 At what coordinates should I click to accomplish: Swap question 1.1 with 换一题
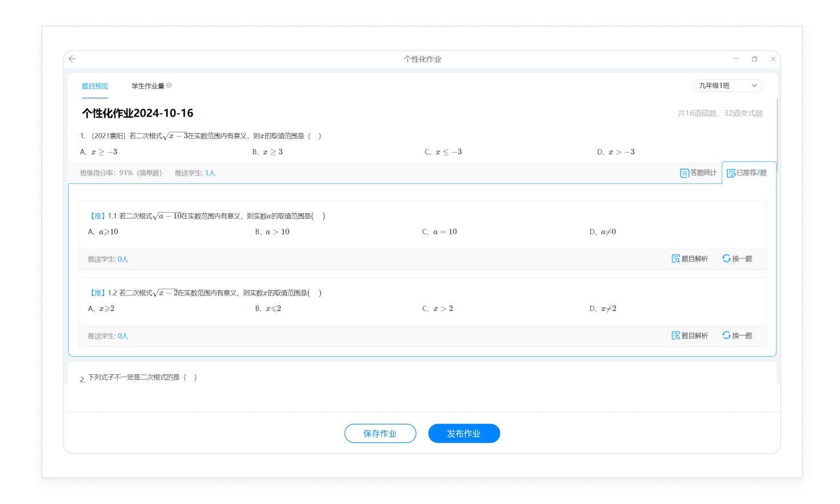coord(737,259)
